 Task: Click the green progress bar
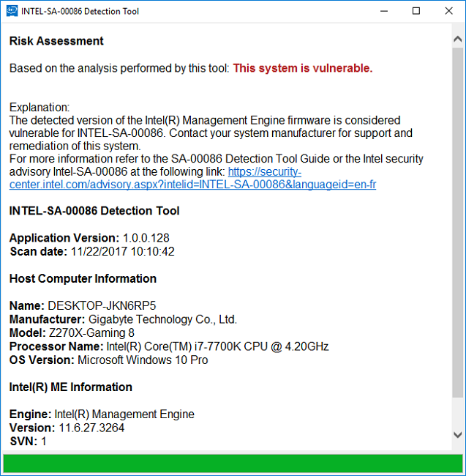coord(233,464)
